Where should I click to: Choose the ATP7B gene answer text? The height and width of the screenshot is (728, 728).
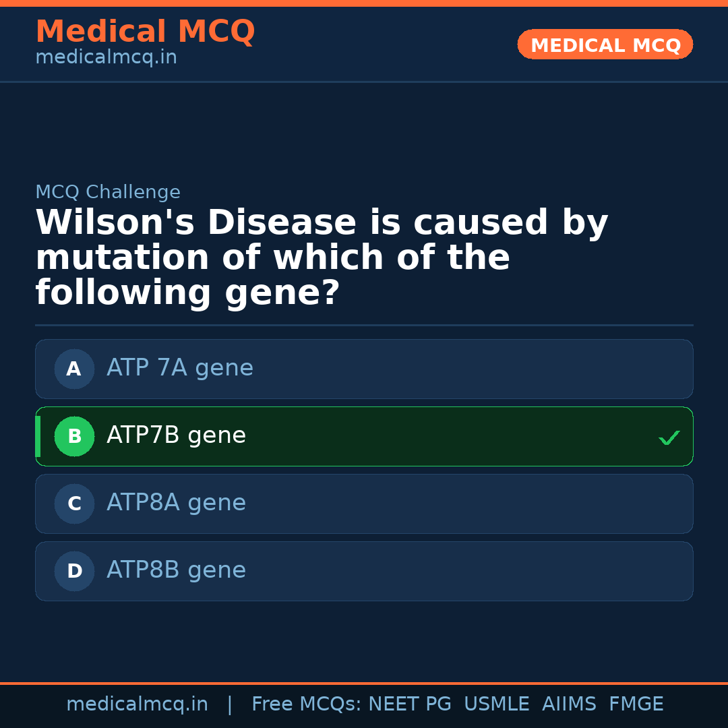(176, 435)
